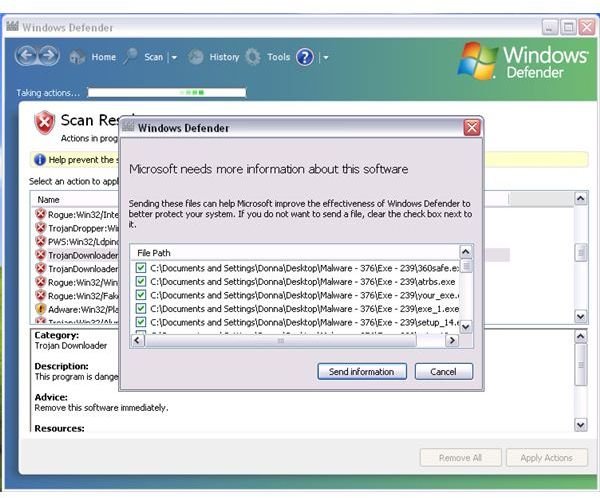600x498 pixels.
Task: Click the Send information button
Action: [x=362, y=371]
